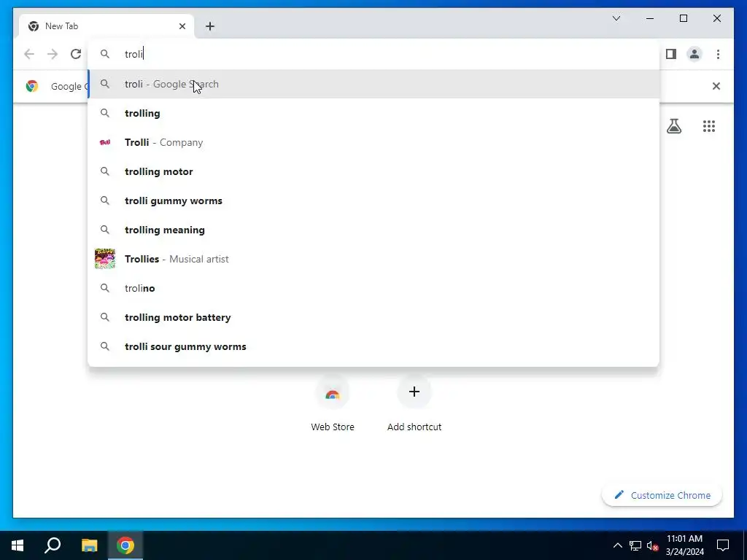Open the clock showing 11:01 AM
The image size is (747, 560).
(684, 545)
